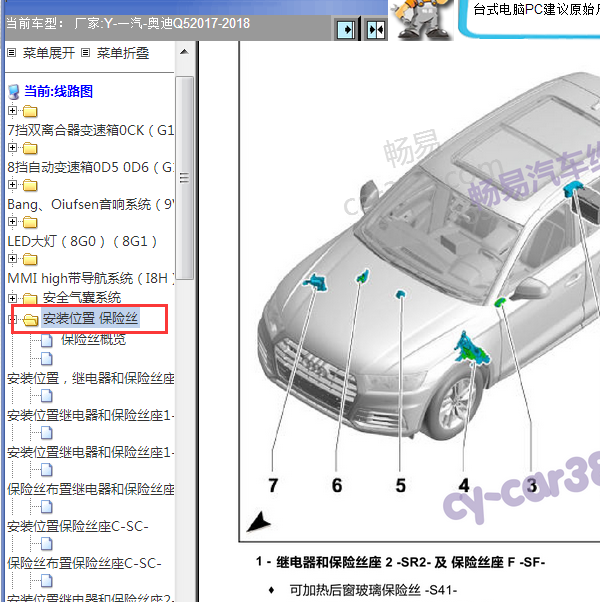This screenshot has width=600, height=602.
Task: Open the 7挡双离合器变速箱0CK entry
Action: 91,131
